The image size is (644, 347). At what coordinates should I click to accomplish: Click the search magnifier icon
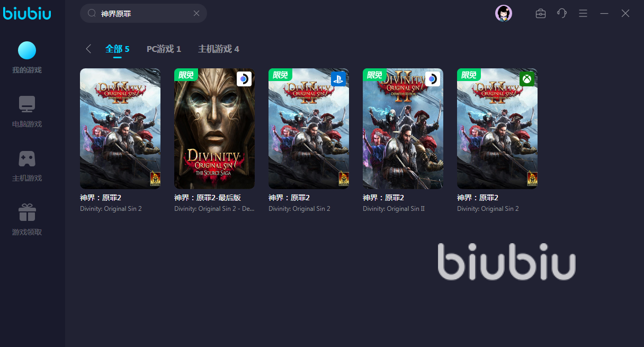[x=92, y=13]
